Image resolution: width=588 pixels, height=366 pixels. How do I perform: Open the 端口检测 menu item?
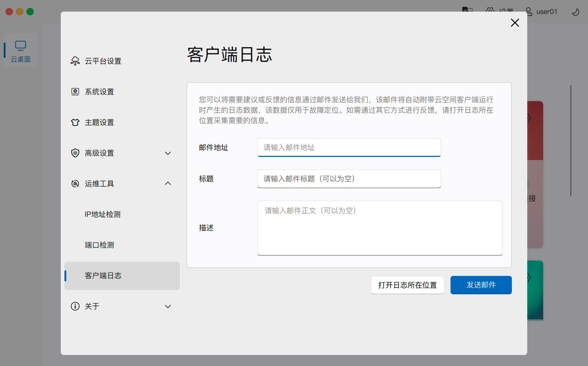[x=99, y=245]
